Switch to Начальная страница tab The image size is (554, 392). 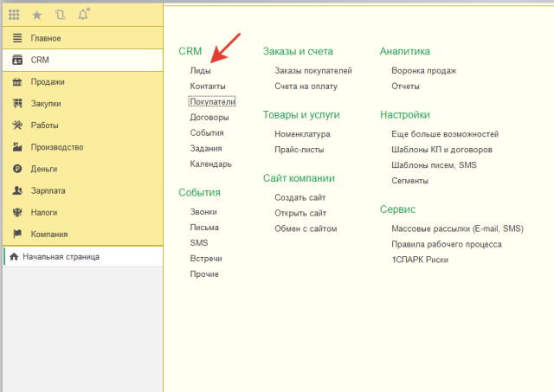(x=83, y=256)
